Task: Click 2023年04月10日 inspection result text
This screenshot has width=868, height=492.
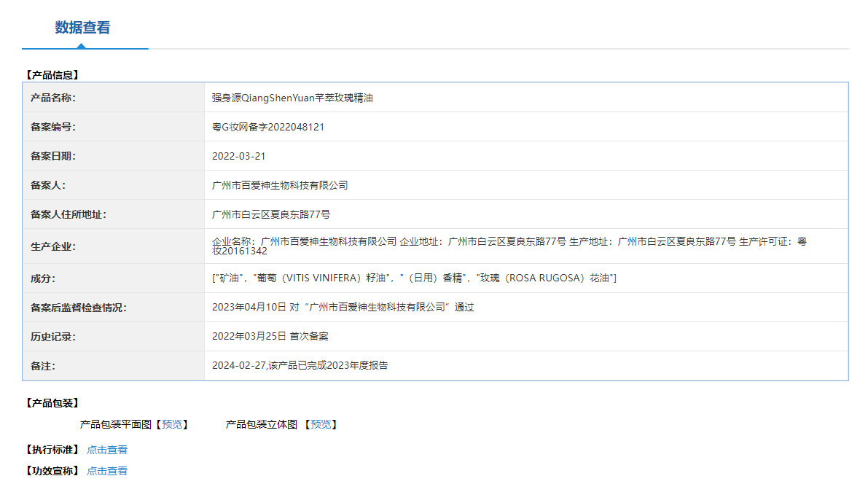Action: point(343,307)
